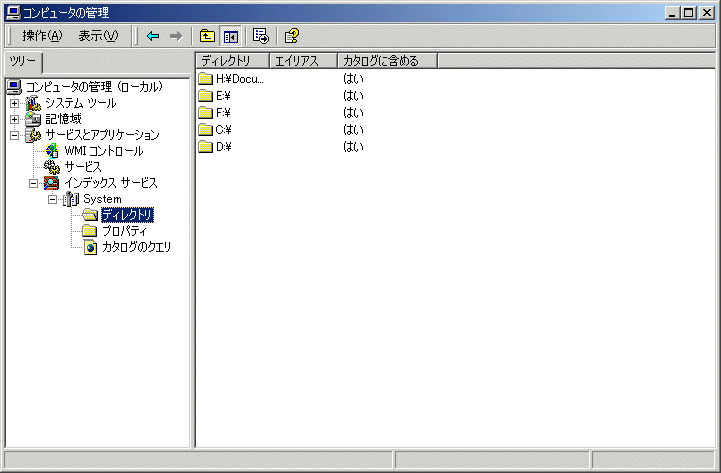The height and width of the screenshot is (473, 721).
Task: Select インデックス サービス in tree
Action: coord(111,183)
